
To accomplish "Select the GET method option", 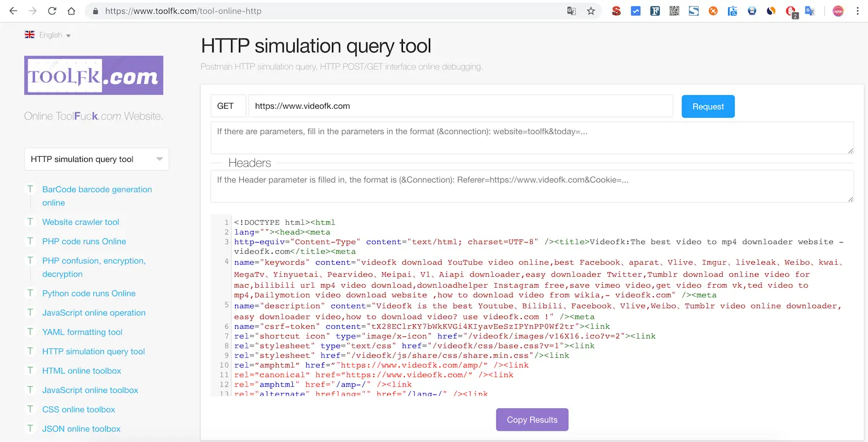I will pos(228,105).
